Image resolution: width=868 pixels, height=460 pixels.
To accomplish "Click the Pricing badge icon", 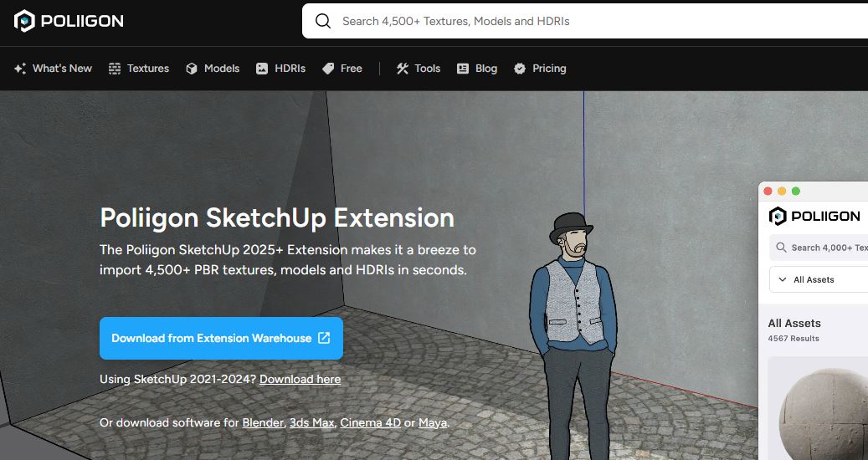I will click(520, 69).
